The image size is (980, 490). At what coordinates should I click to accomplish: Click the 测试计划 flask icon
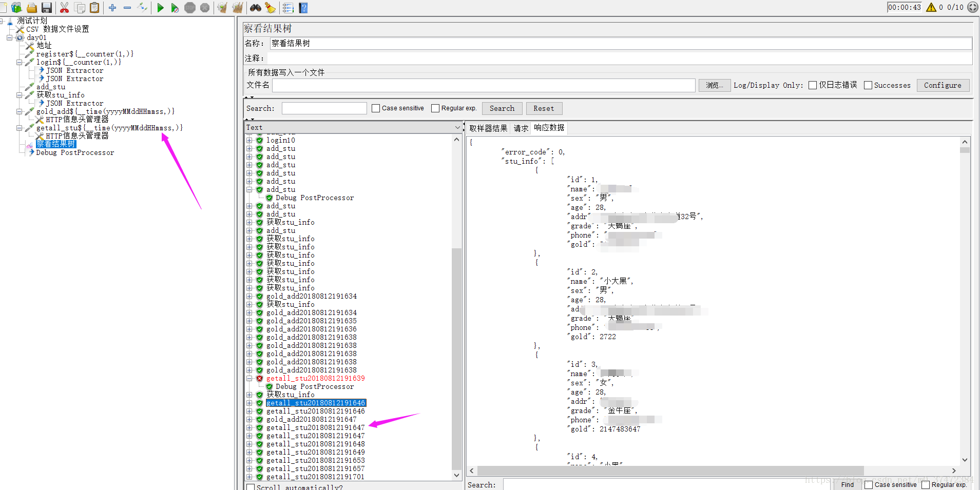tap(10, 21)
